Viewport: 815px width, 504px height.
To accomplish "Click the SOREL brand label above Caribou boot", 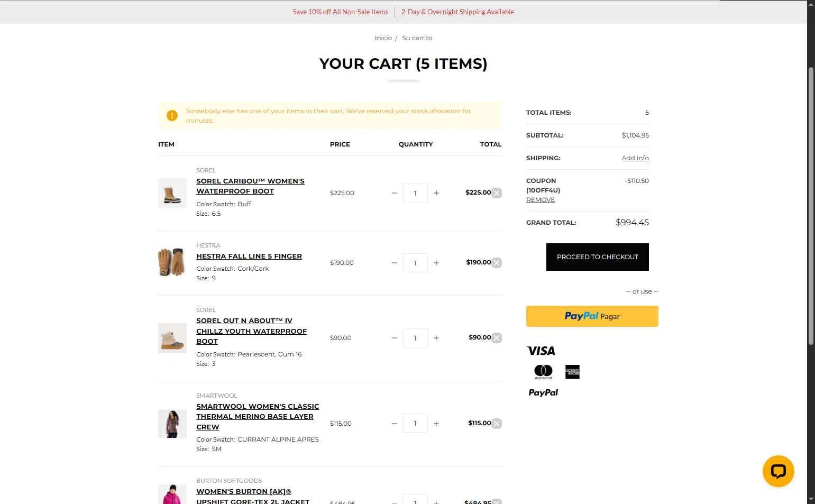I will coord(206,170).
